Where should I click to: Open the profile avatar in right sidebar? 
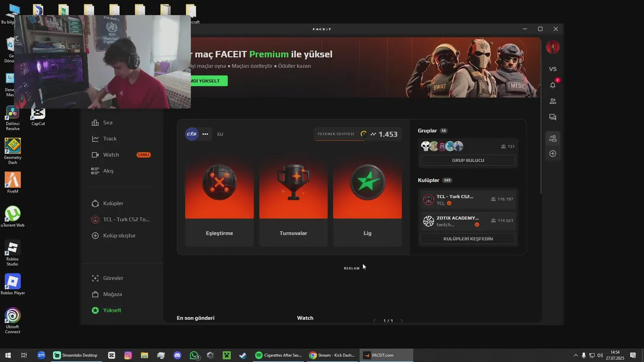552,47
